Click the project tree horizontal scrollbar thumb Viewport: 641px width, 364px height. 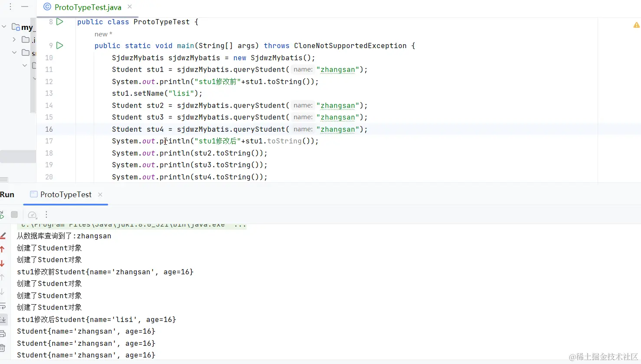tap(4, 179)
